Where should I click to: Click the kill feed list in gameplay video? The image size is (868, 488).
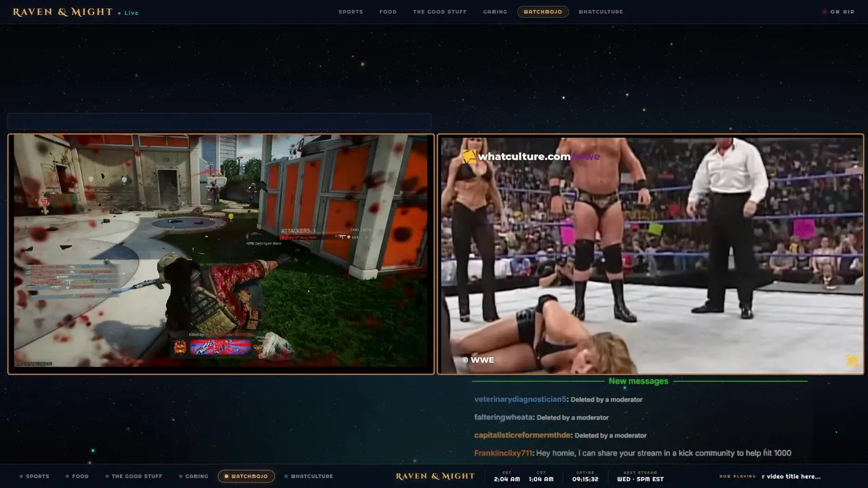point(71,281)
